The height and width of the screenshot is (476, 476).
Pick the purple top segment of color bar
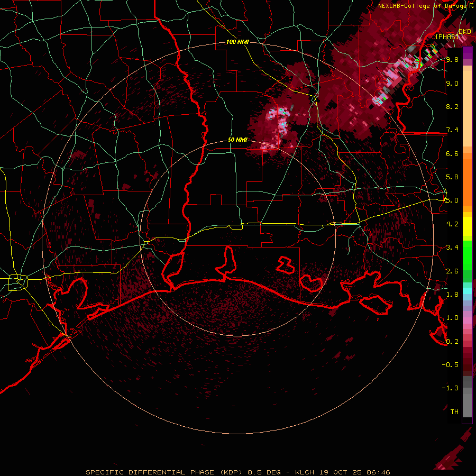pyautogui.click(x=467, y=53)
